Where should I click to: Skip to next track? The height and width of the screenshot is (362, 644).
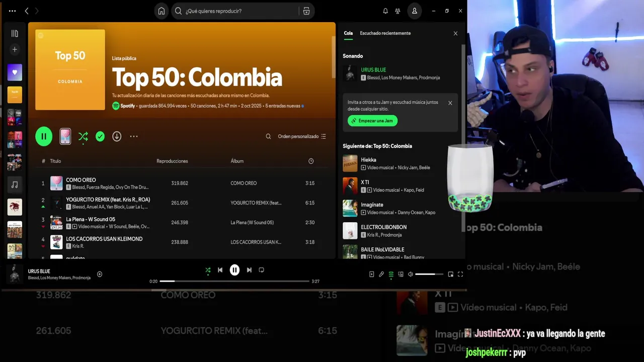(x=249, y=270)
